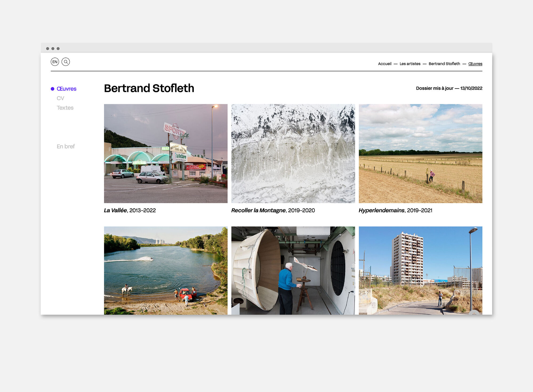Open Les artistes breadcrumb link
Viewport: 533px width, 392px height.
410,63
